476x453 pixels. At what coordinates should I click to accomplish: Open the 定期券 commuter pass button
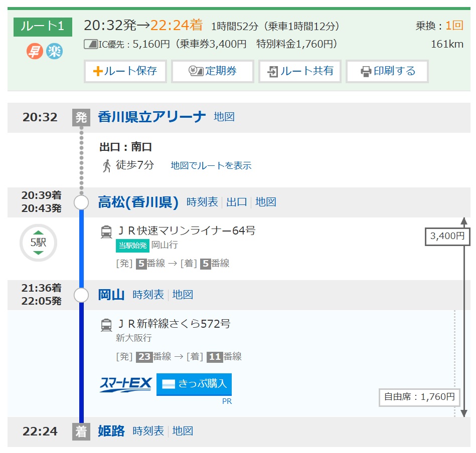coord(213,71)
